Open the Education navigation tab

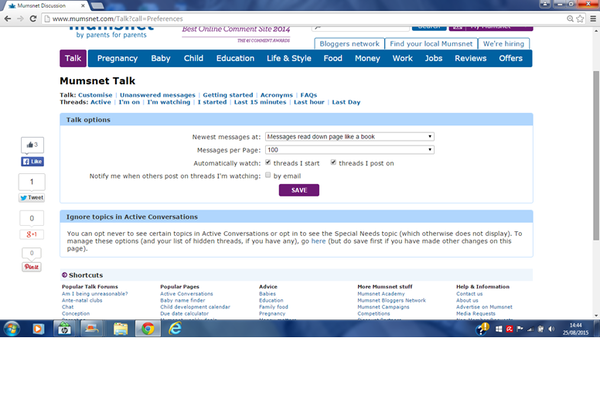click(x=235, y=58)
